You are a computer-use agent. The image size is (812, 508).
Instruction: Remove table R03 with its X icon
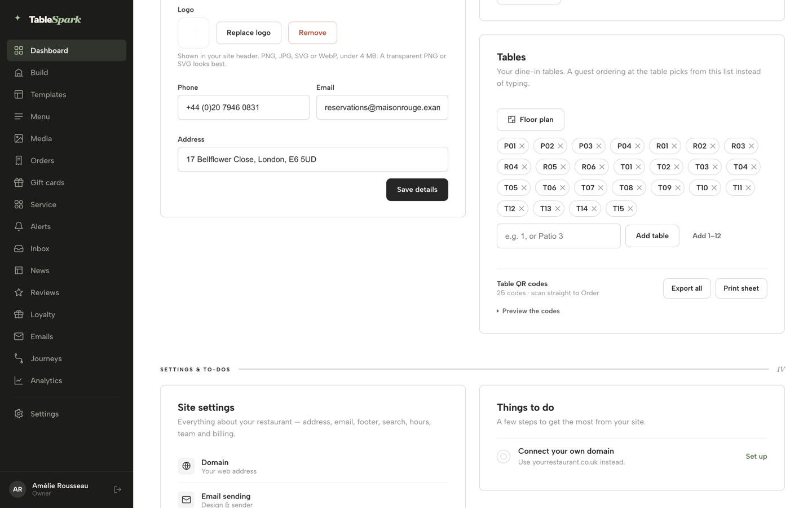(x=751, y=146)
